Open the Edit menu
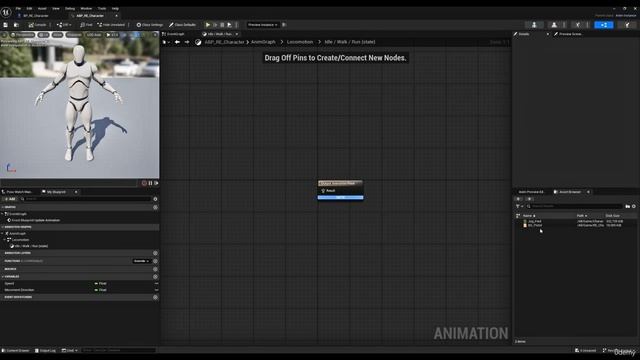Screen dimensions: 640x360 29,8
